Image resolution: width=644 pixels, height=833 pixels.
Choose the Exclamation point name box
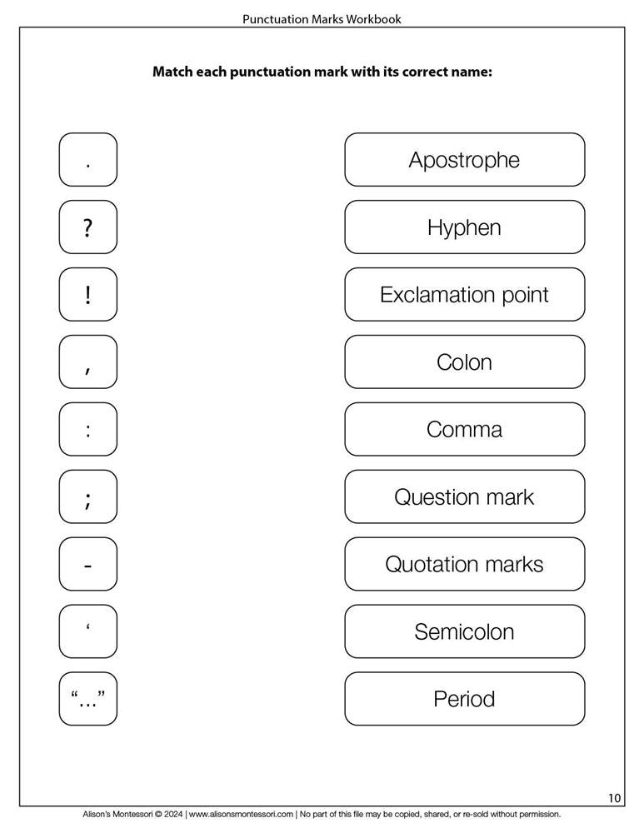pyautogui.click(x=464, y=295)
